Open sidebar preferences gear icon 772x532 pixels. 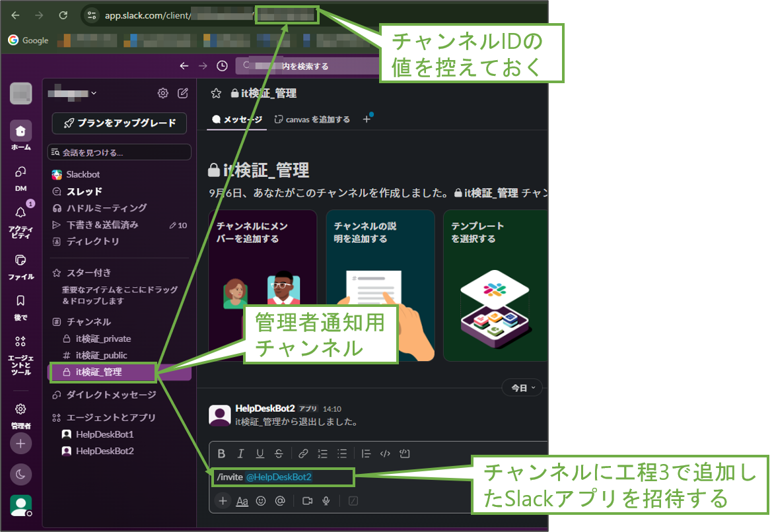[x=163, y=93]
